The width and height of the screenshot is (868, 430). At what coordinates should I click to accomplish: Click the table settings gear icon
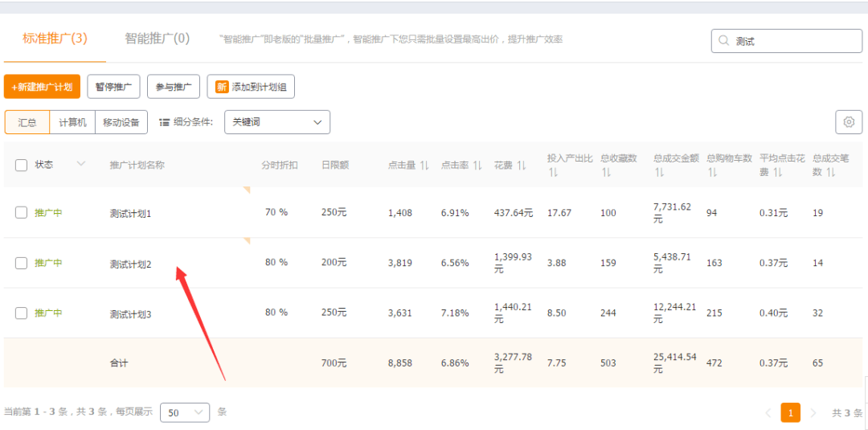(x=848, y=122)
